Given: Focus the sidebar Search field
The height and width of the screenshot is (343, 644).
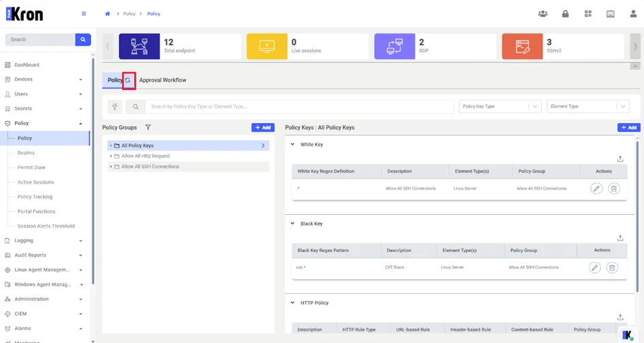Looking at the screenshot, I should coord(40,40).
